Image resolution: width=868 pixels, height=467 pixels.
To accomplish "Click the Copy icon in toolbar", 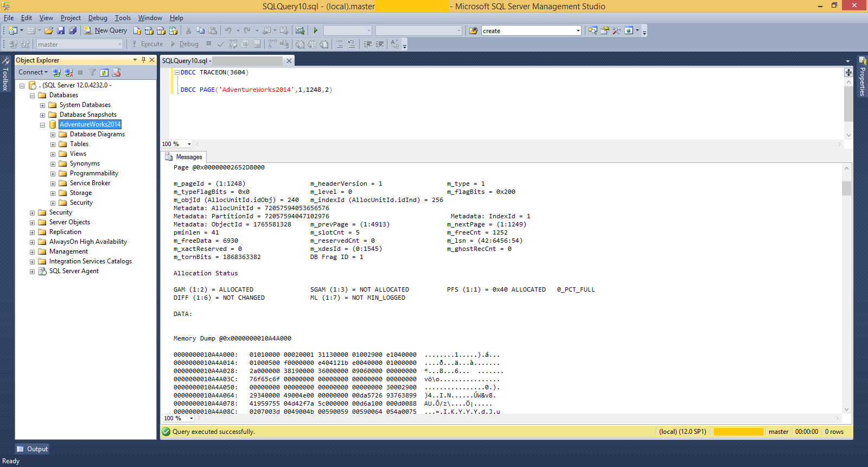I will coord(201,30).
